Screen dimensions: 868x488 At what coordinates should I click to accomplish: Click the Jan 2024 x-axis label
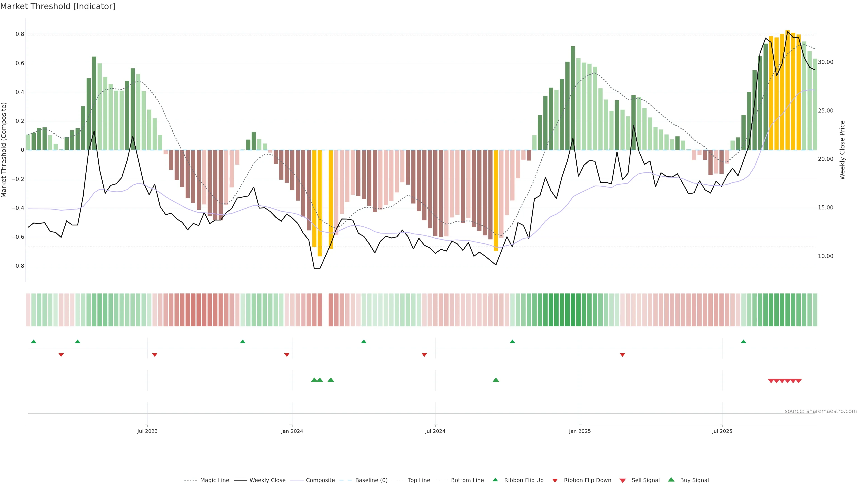[292, 431]
